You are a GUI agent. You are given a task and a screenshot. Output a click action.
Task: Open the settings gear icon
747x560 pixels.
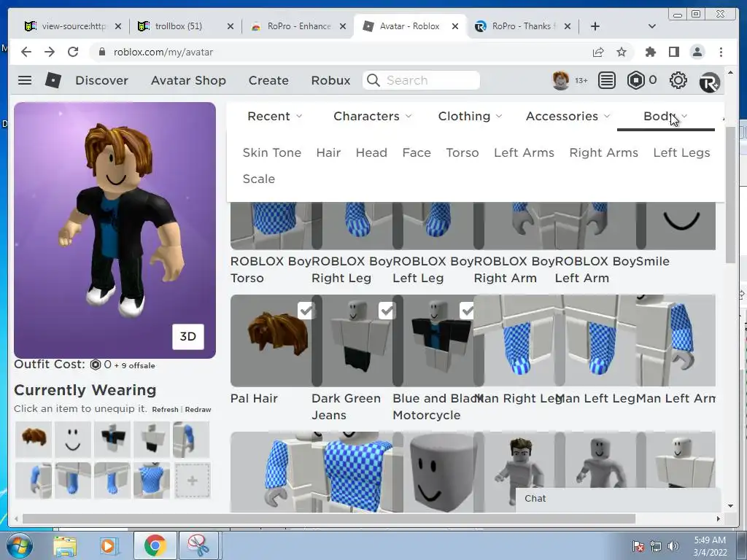click(678, 80)
